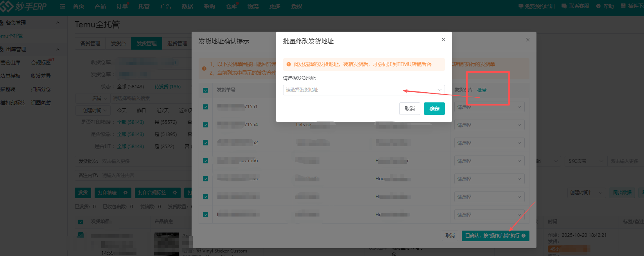Click the 打印合规标签 button
This screenshot has height=256, width=644.
152,193
